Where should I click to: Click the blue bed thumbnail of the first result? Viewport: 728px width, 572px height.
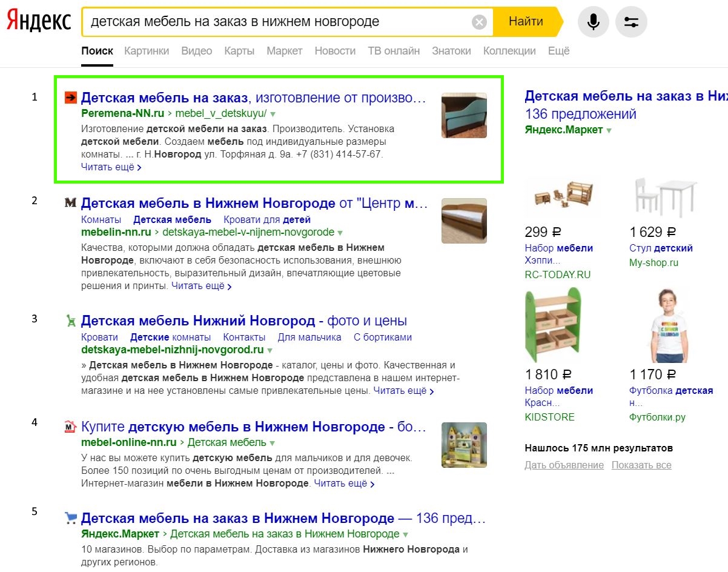463,115
